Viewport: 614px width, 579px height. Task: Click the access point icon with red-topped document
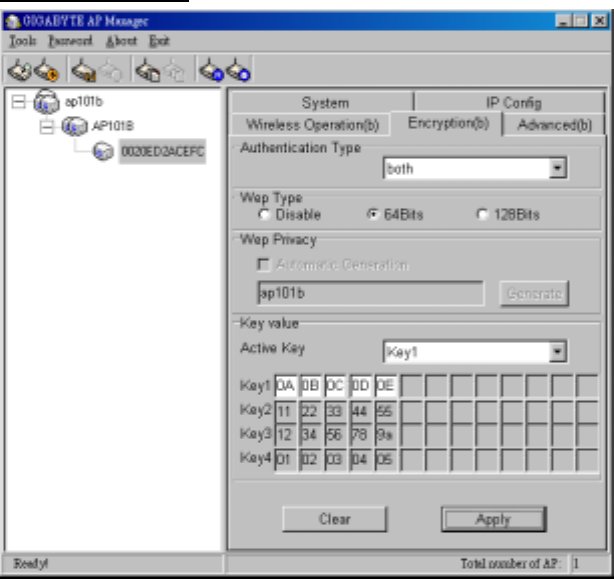click(x=148, y=70)
